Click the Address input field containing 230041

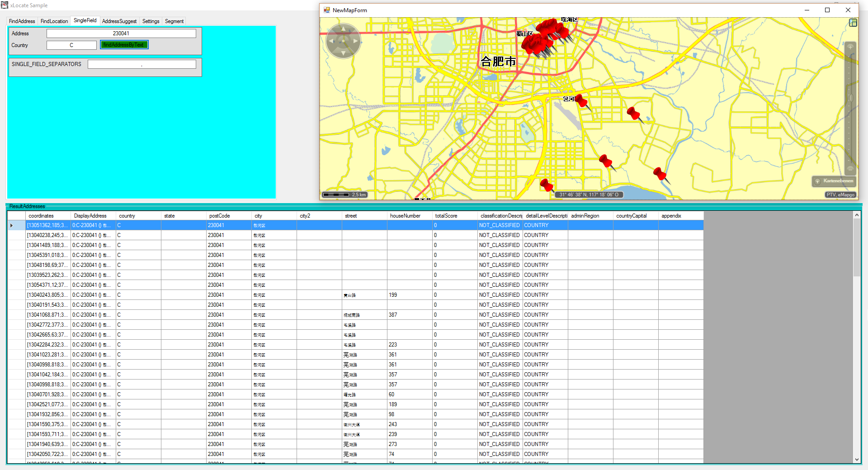[x=121, y=33]
